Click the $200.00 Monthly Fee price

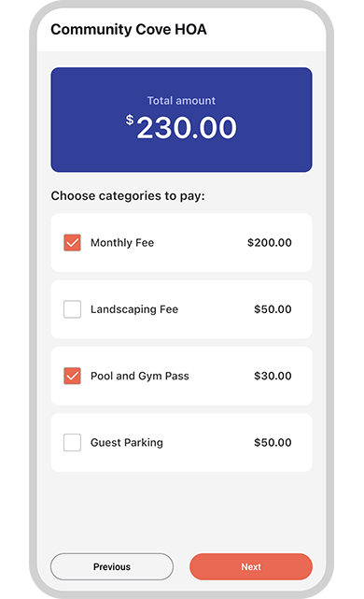click(x=270, y=243)
